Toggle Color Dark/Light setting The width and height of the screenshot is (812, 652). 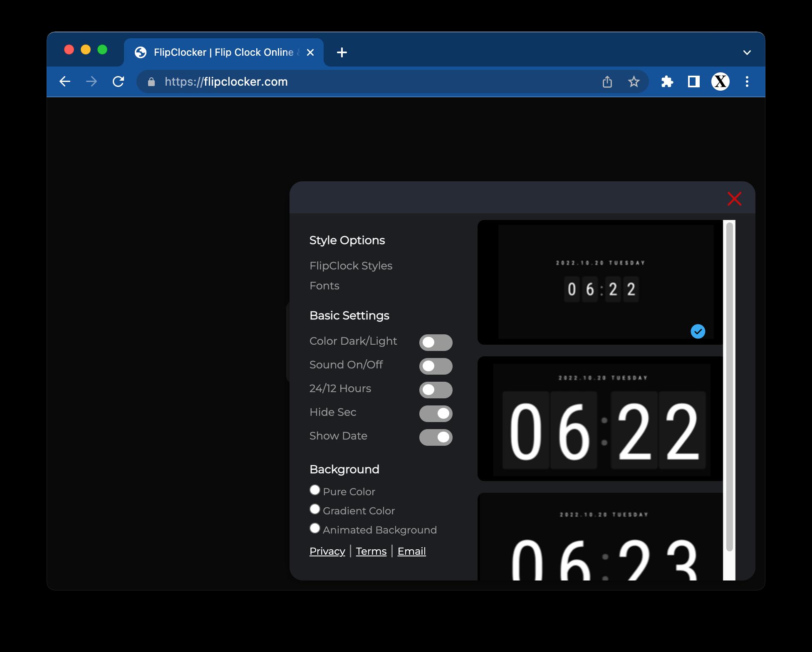[436, 341]
